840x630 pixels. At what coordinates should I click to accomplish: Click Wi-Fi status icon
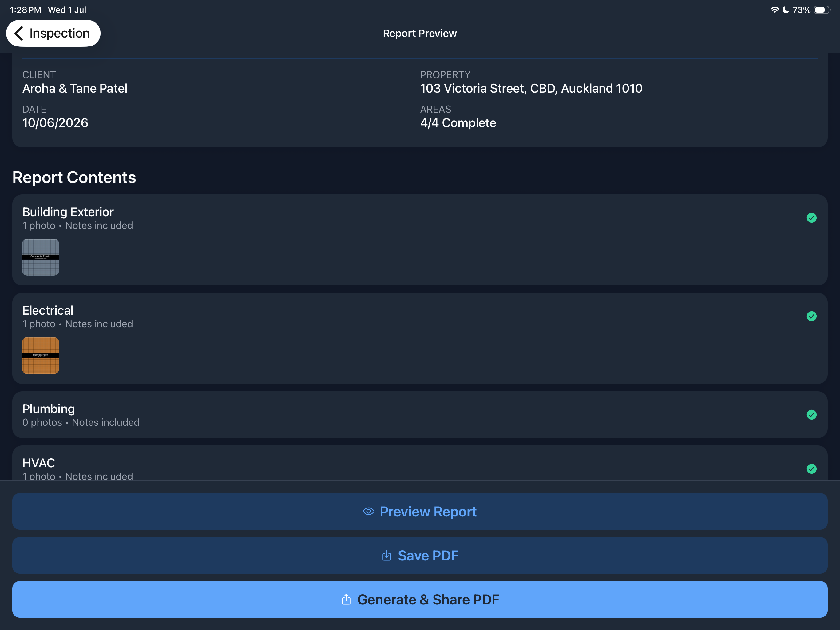(x=774, y=10)
